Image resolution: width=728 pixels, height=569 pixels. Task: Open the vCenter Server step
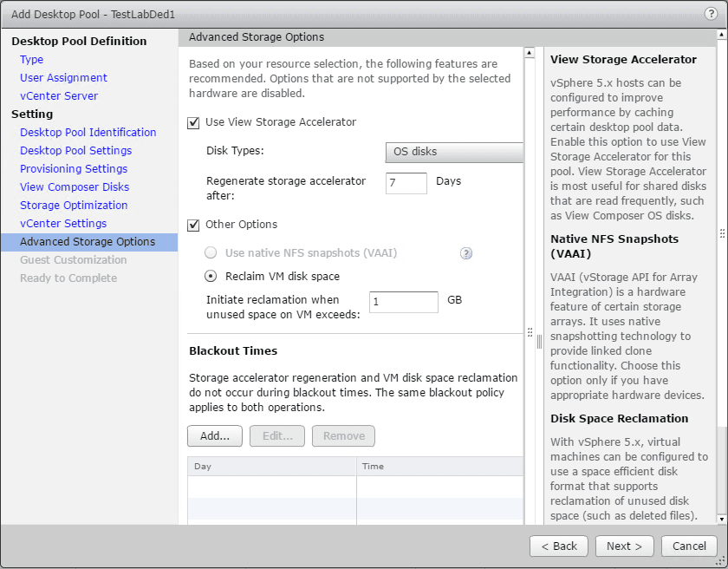coord(59,95)
